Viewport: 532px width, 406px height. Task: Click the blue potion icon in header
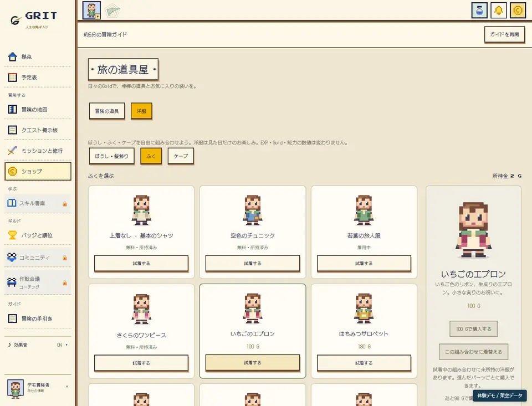click(479, 11)
